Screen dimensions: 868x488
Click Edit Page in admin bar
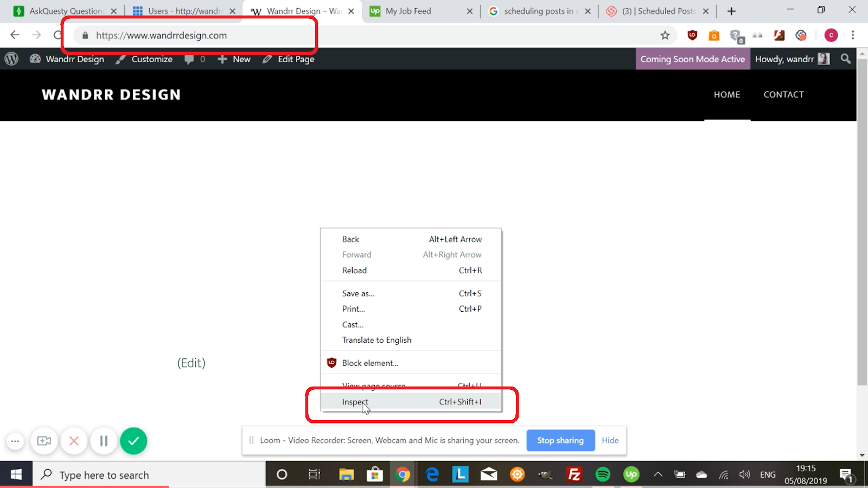289,59
